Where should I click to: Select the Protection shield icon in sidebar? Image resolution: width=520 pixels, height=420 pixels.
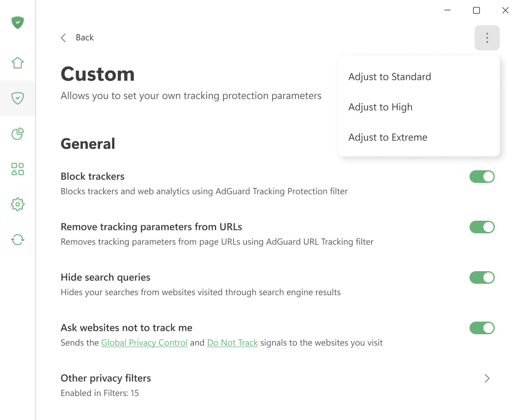17,98
